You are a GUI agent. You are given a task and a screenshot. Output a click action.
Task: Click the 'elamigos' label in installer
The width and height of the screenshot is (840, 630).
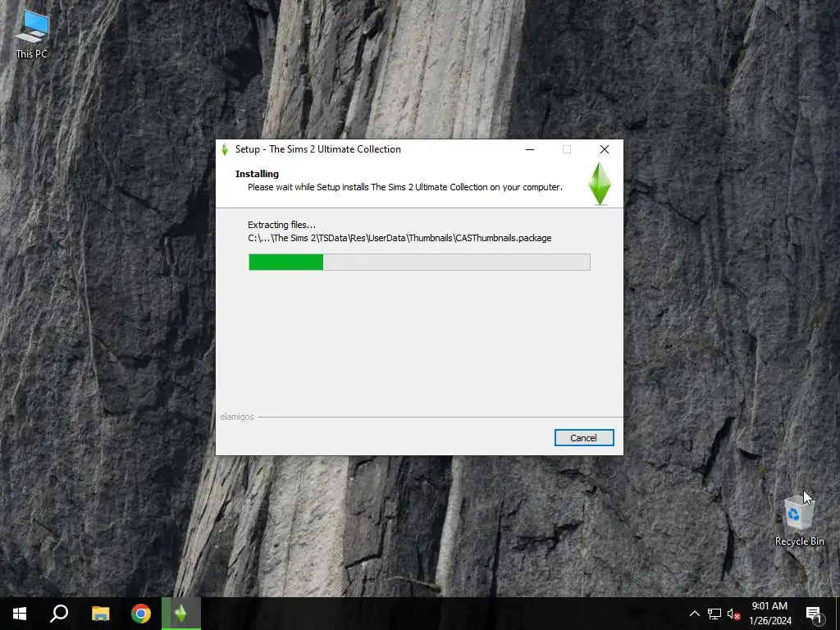point(237,417)
